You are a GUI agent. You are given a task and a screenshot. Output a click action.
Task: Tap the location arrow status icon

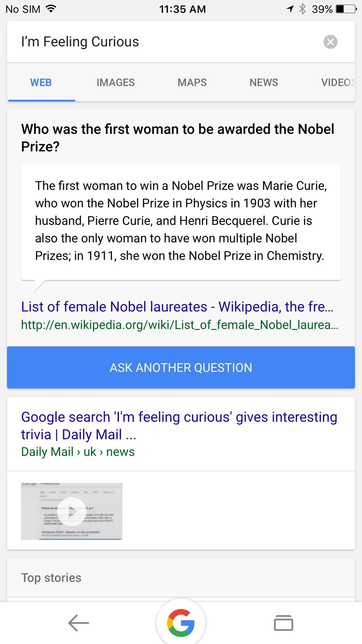290,9
